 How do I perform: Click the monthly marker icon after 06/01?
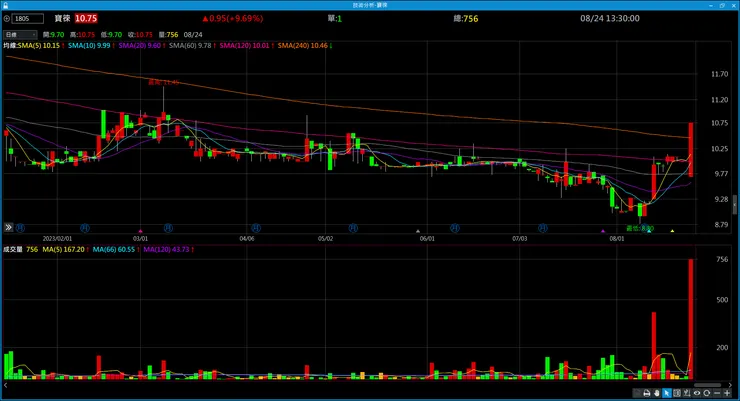pos(455,228)
